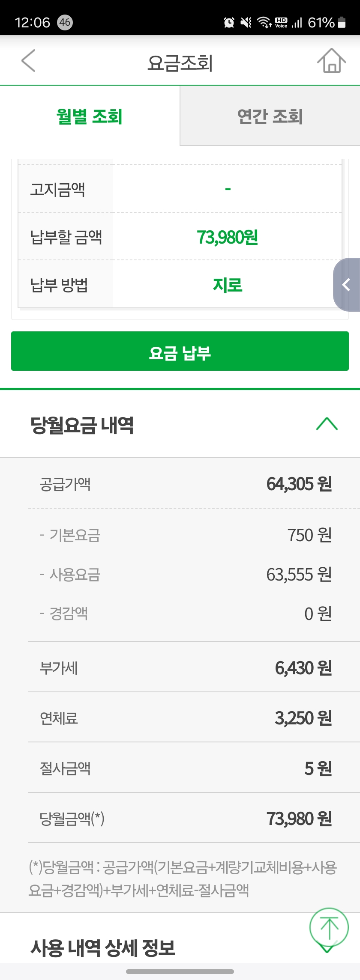Tap the 사용 내역 상세 정보 heading

[x=103, y=947]
